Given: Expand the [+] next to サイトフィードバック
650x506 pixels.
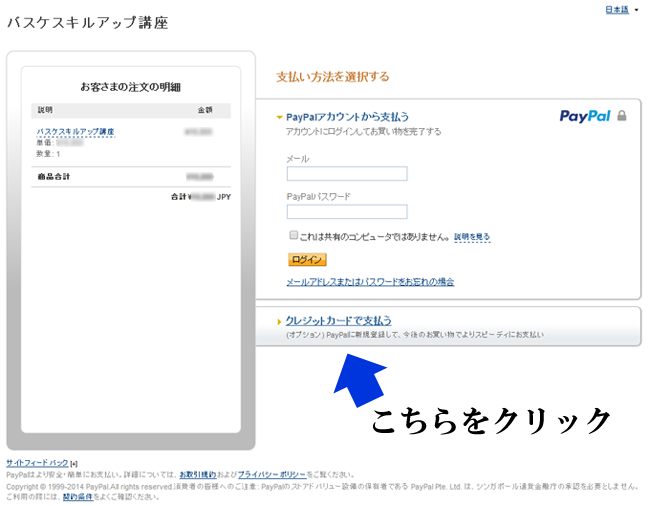Looking at the screenshot, I should pos(74,464).
